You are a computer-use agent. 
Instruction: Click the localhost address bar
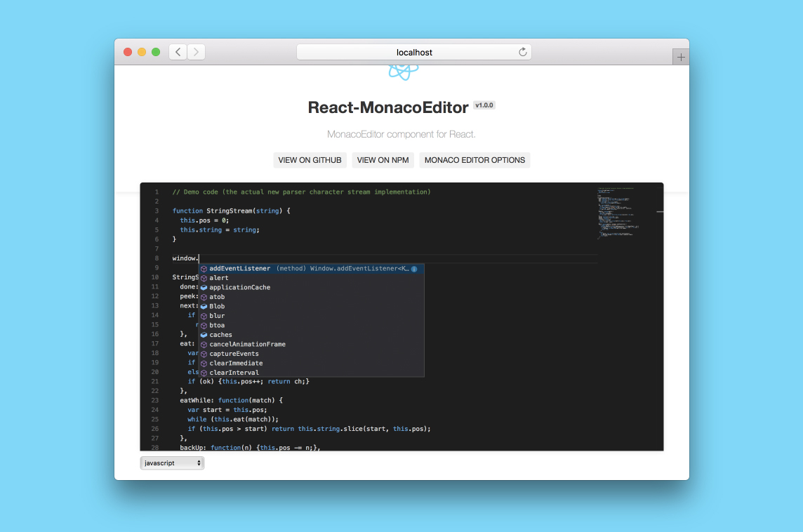pyautogui.click(x=414, y=52)
